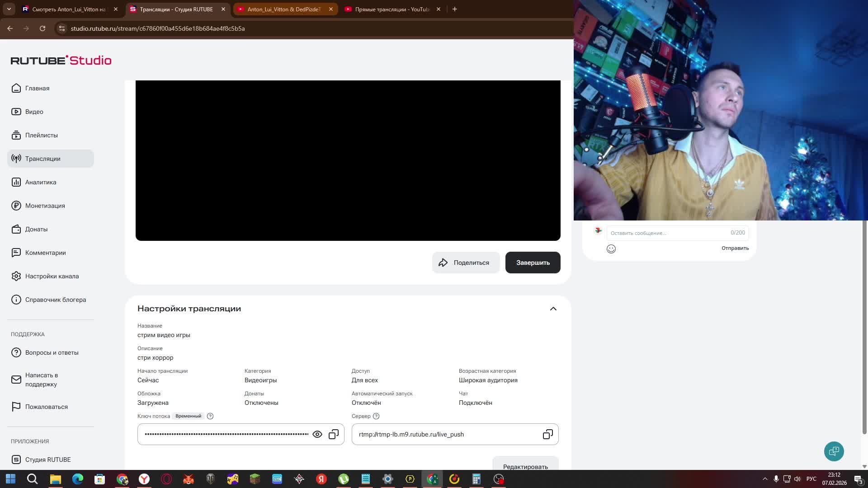Open the help tooltip next to Ключ потока

click(x=210, y=416)
